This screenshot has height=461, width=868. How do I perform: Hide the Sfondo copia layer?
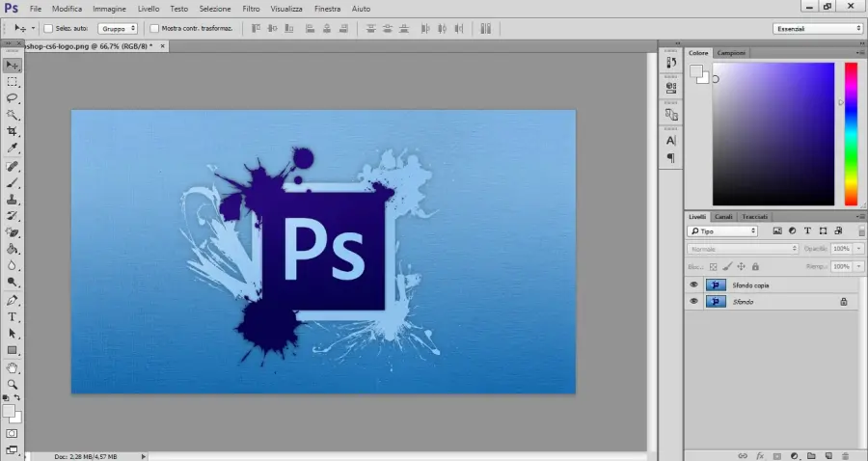point(693,285)
